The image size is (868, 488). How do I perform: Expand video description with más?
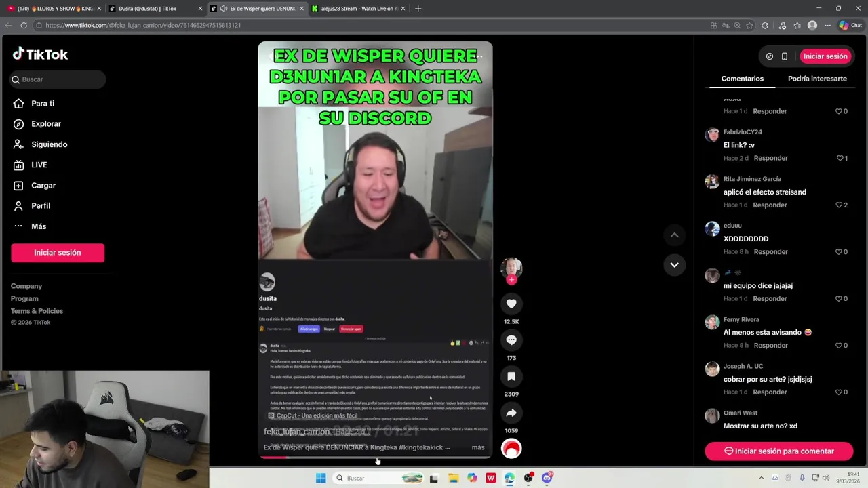[478, 447]
